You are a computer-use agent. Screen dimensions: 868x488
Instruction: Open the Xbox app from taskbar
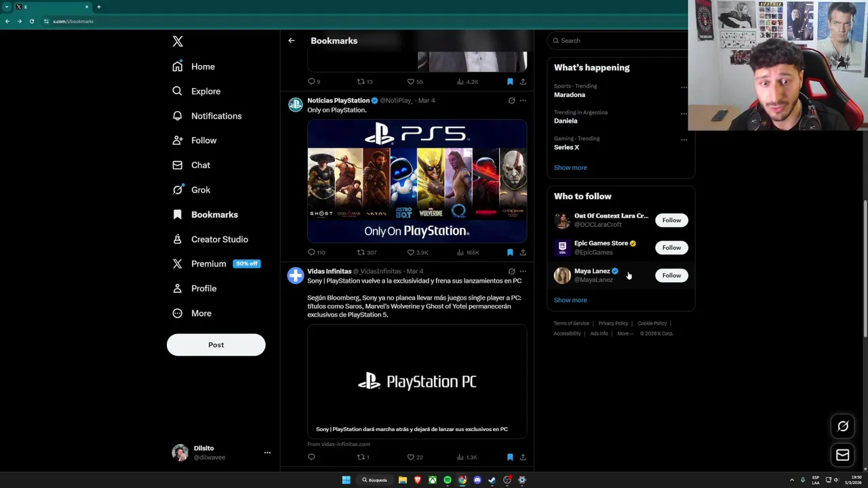(433, 480)
